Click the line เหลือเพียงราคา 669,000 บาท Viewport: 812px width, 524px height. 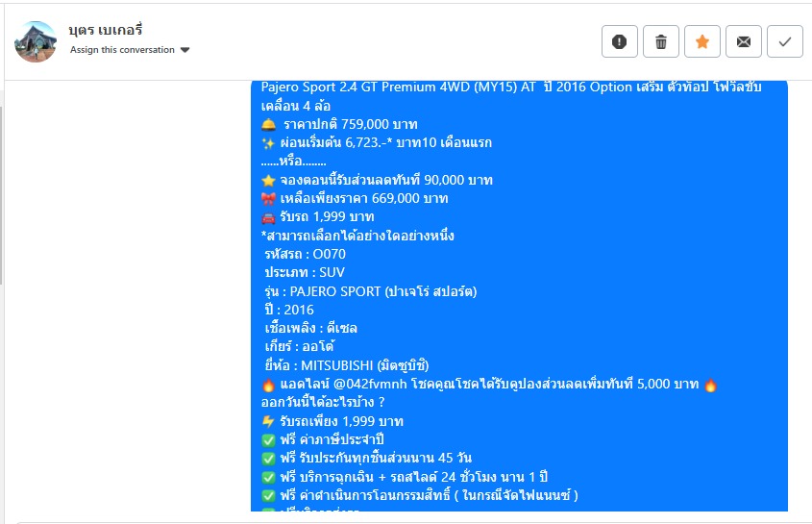pos(355,198)
